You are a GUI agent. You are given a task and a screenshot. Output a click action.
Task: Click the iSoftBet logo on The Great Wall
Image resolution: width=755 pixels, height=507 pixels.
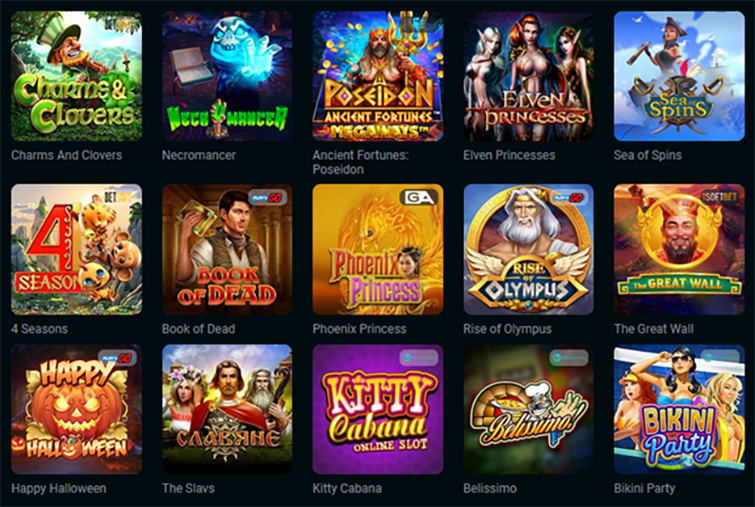click(720, 196)
